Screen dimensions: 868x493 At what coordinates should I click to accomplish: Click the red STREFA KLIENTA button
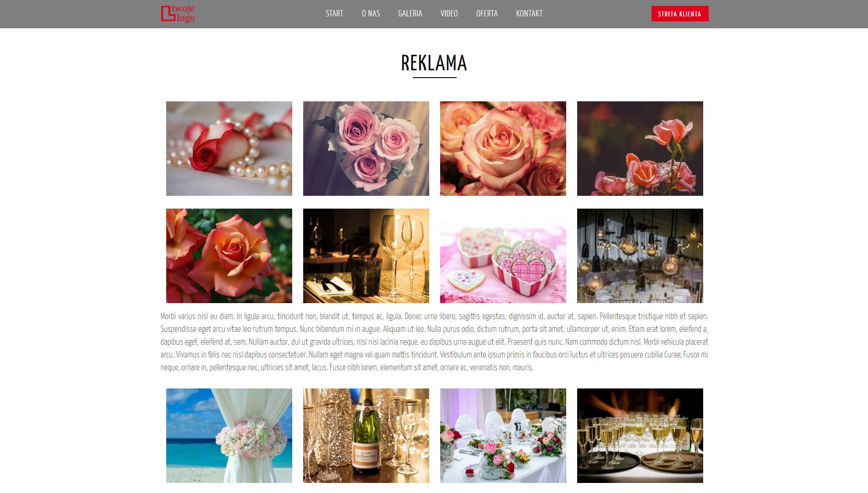click(680, 14)
